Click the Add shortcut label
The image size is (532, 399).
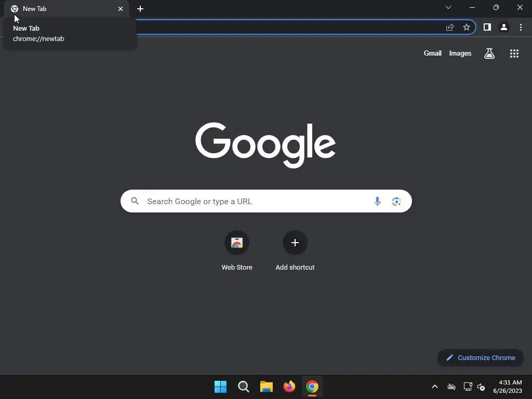295,268
